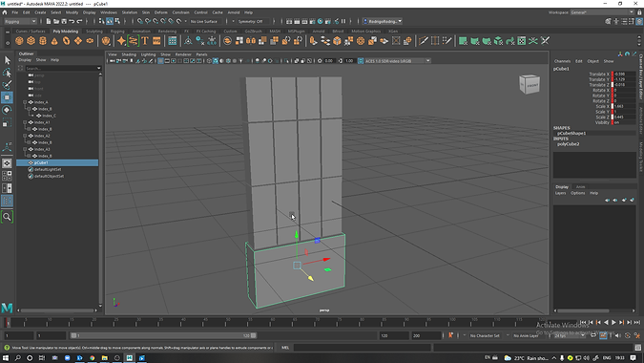
Task: Click the Combine meshes shelf icon
Action: (227, 41)
